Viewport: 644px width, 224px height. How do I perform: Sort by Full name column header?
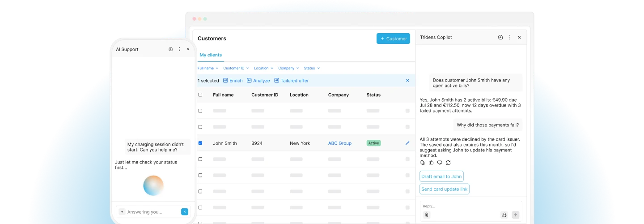tap(223, 95)
